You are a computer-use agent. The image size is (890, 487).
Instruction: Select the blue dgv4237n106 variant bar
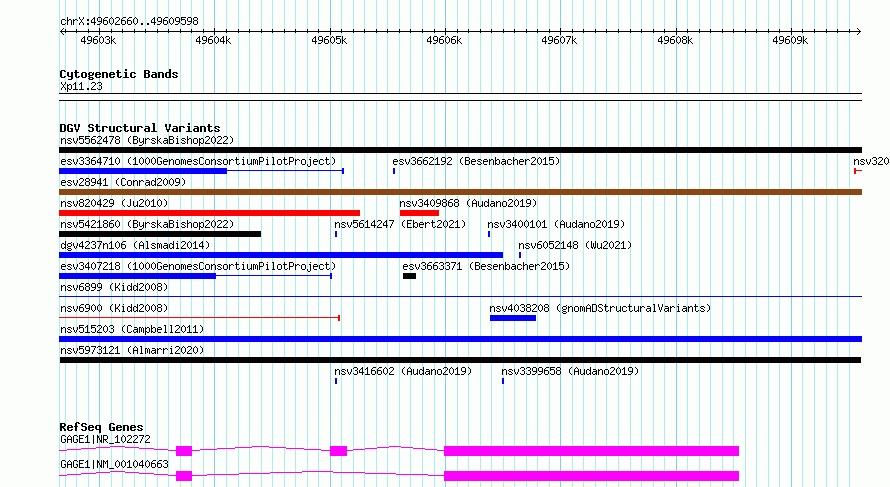[281, 255]
